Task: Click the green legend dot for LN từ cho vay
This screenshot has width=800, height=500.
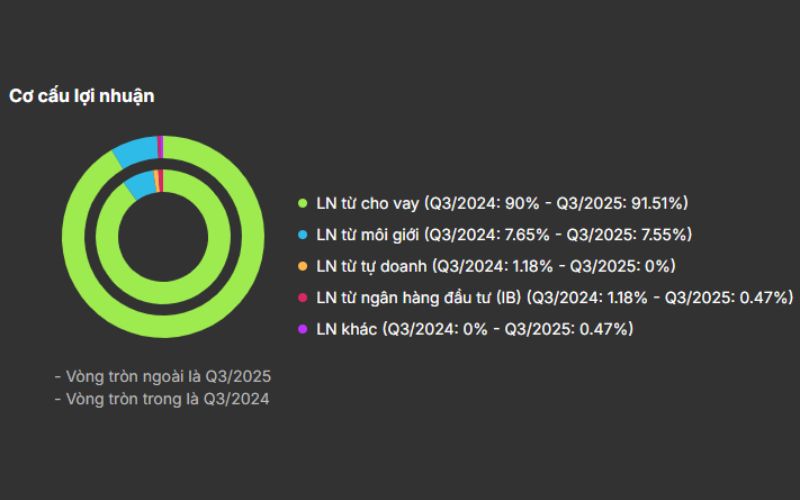Action: (303, 204)
